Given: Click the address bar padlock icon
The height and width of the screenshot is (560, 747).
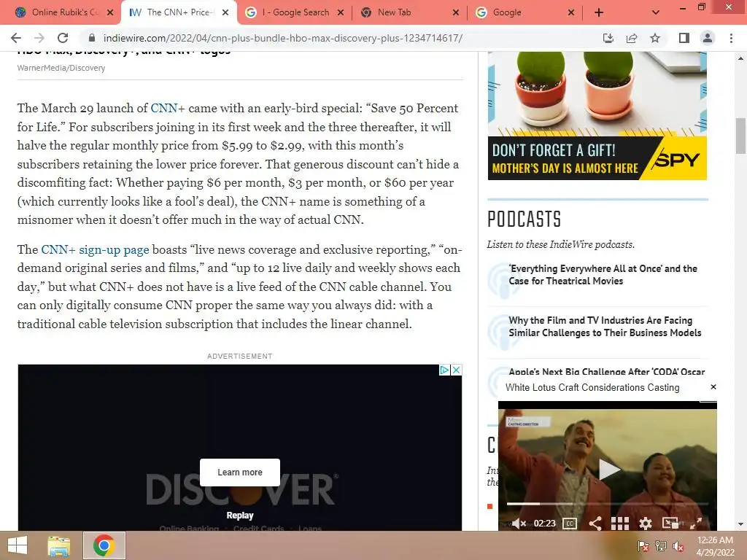Looking at the screenshot, I should (x=92, y=38).
